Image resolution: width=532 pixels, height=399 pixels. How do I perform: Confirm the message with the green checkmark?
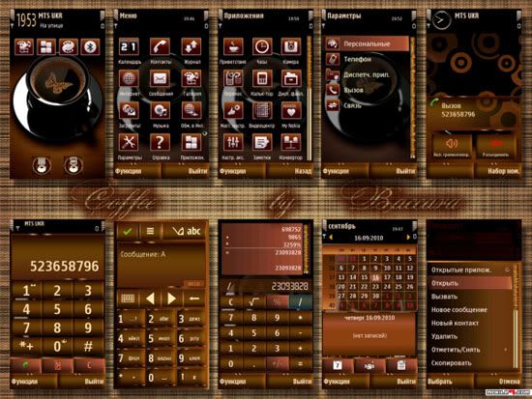tap(128, 232)
